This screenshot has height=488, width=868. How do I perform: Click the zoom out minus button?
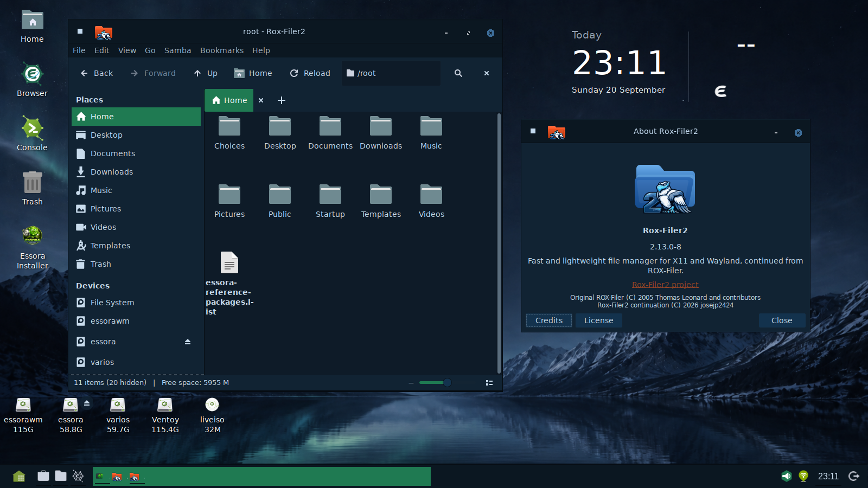pos(411,383)
